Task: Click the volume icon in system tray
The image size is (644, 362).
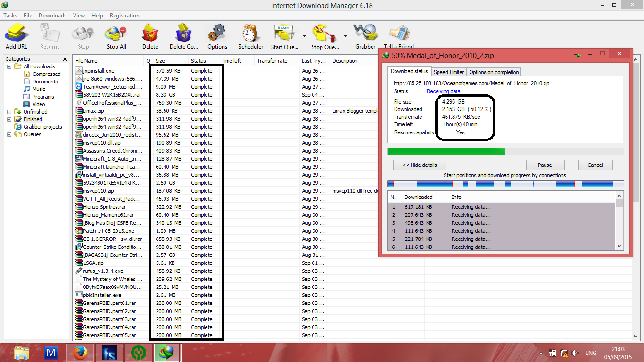Action: (x=575, y=353)
